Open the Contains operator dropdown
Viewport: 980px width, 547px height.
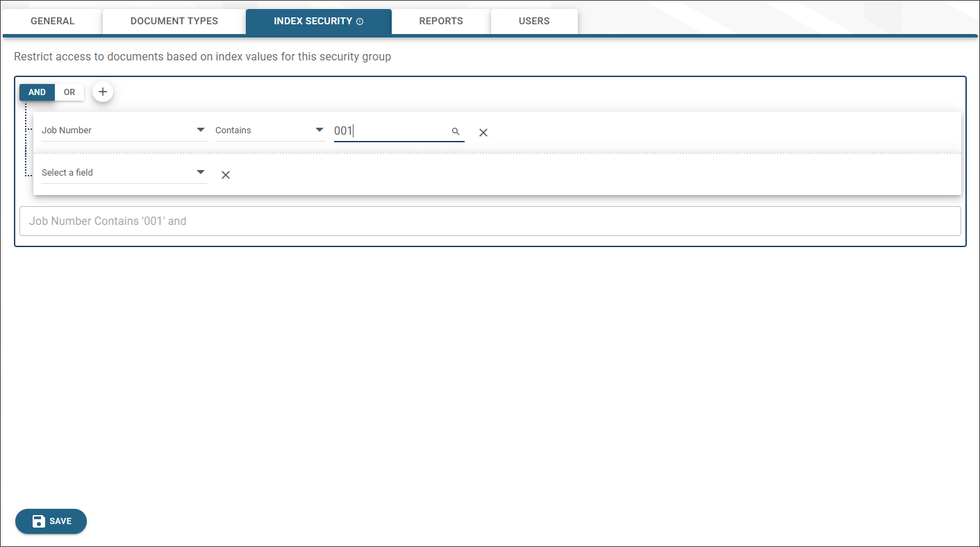[x=270, y=131]
